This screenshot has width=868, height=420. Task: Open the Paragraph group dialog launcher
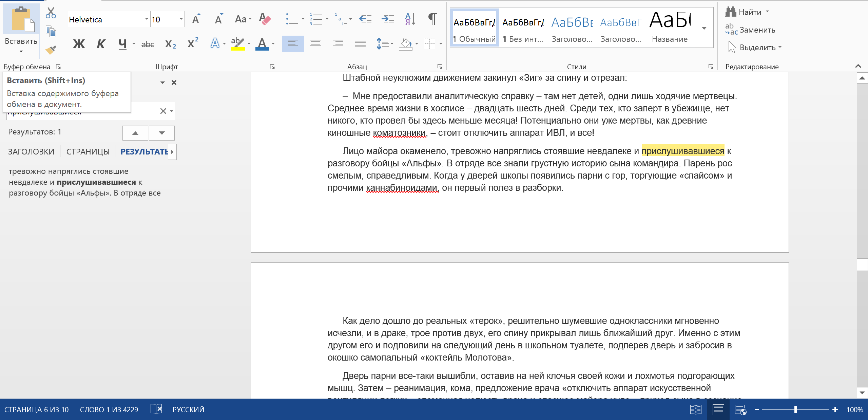click(440, 67)
